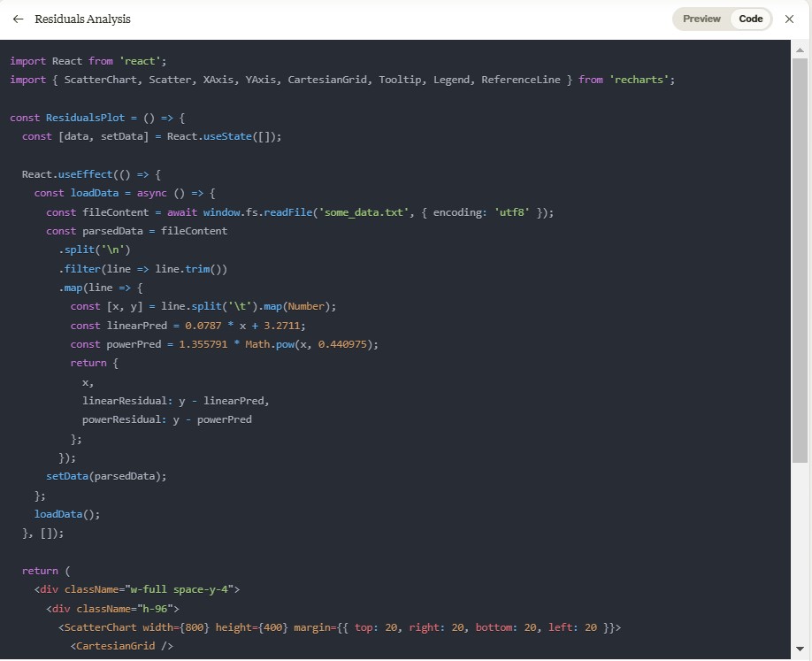812x661 pixels.
Task: Click the 'recharts' string in the import line
Action: pyautogui.click(x=639, y=80)
